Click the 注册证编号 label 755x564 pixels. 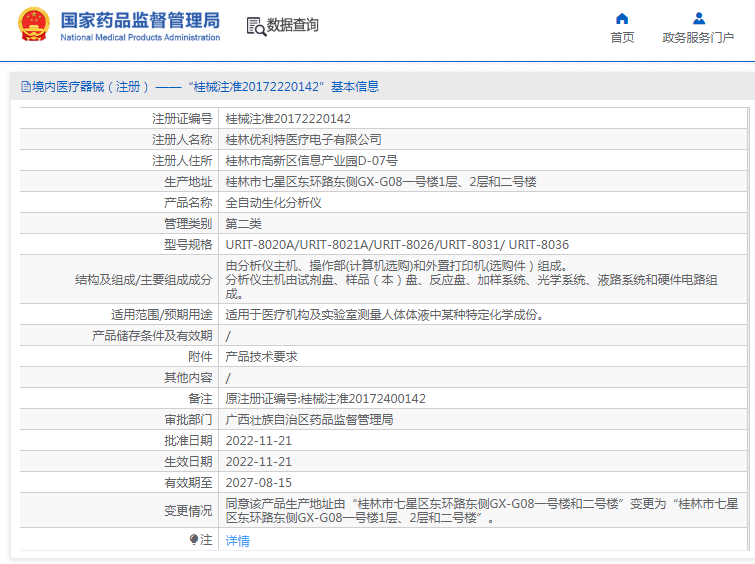[x=182, y=118]
